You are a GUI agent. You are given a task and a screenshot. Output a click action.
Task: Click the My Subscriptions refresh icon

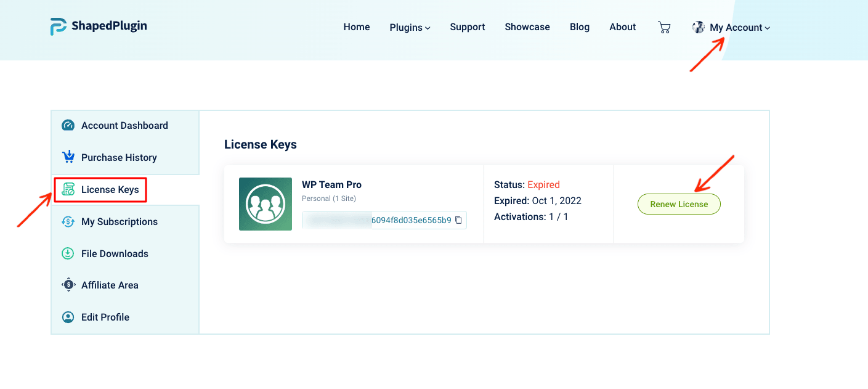click(68, 222)
